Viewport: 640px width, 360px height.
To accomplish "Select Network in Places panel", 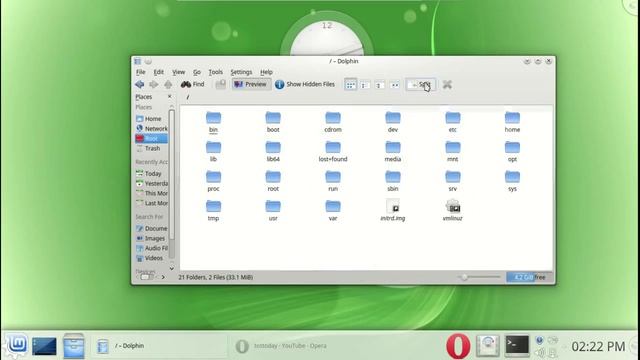I will (x=151, y=129).
